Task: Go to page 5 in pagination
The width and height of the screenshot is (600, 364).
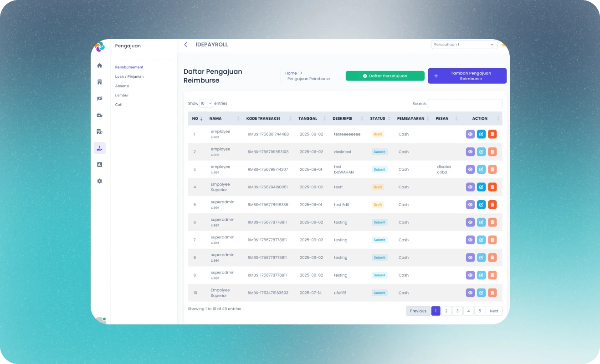Action: coord(480,311)
